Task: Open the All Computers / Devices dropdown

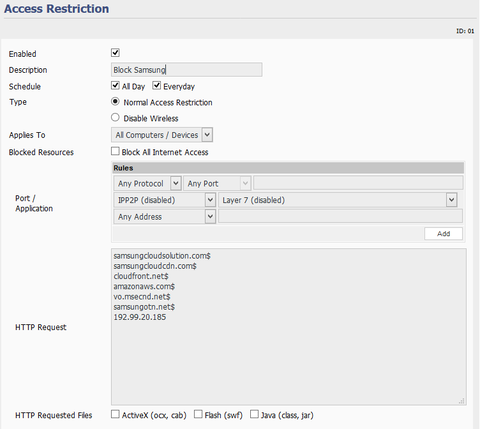Action: point(162,135)
